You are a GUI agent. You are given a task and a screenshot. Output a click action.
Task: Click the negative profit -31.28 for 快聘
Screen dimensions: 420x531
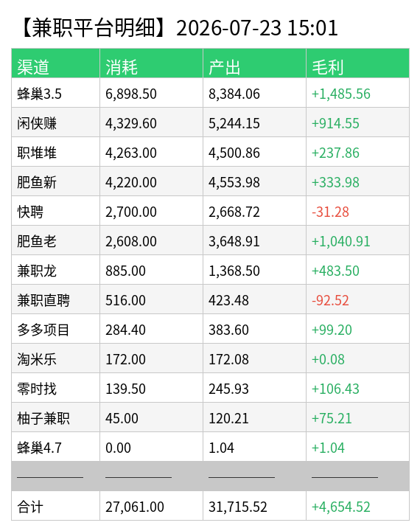330,212
